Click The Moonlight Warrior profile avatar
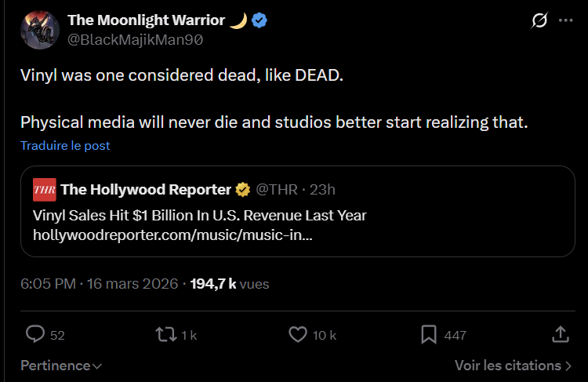The width and height of the screenshot is (588, 382). coord(39,31)
